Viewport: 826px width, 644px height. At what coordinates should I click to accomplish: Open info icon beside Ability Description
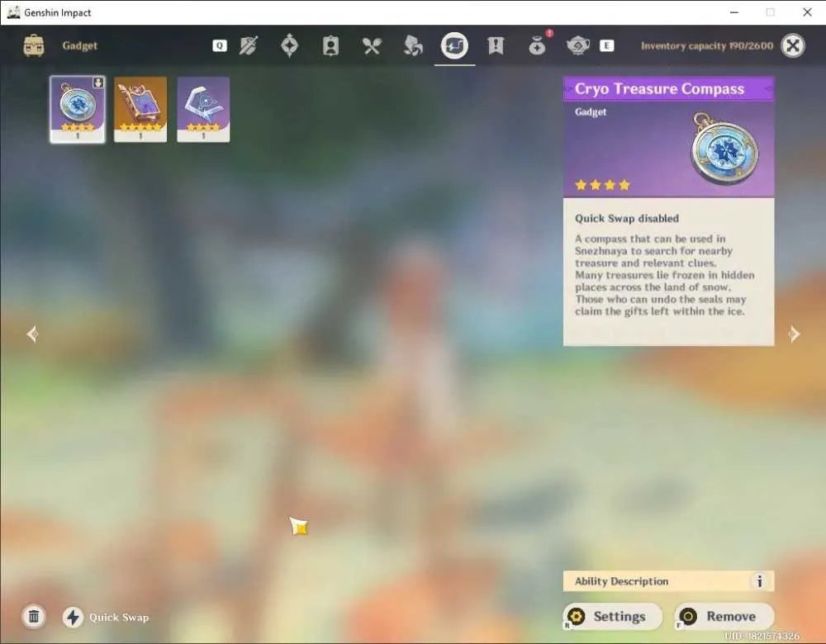(759, 581)
